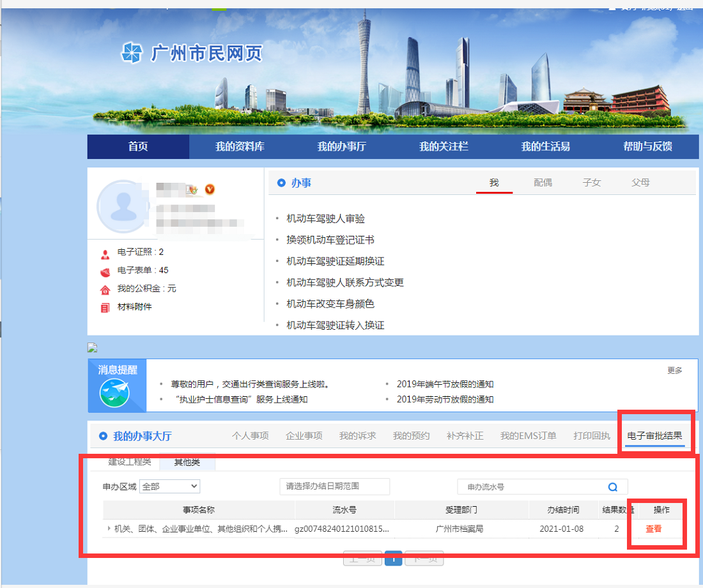
Task: Click the 查看 link in 操作 column
Action: click(x=653, y=529)
